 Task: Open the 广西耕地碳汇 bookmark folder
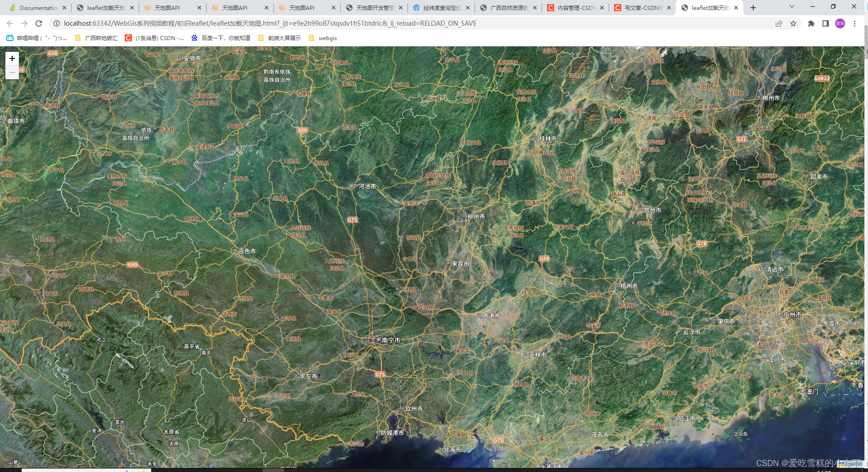click(x=96, y=38)
